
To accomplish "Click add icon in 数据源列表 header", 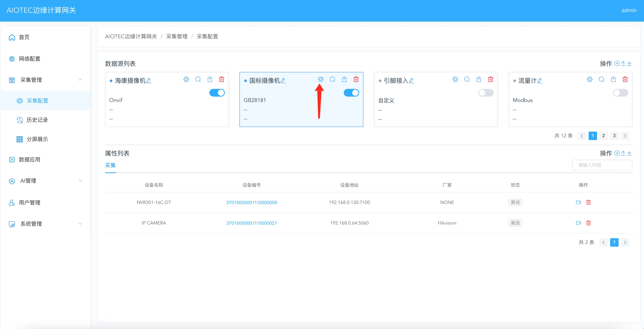I will pos(617,63).
